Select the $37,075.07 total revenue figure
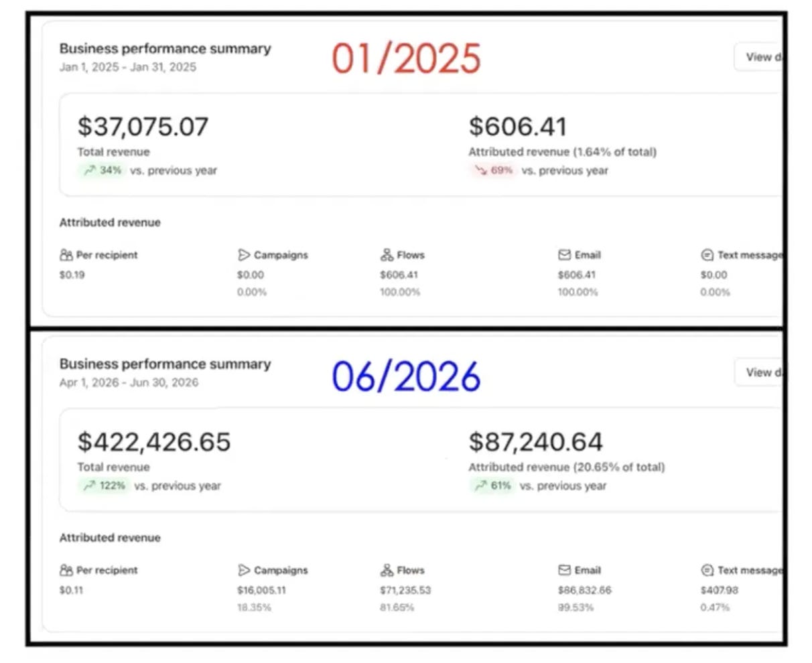The height and width of the screenshot is (663, 812). [143, 127]
